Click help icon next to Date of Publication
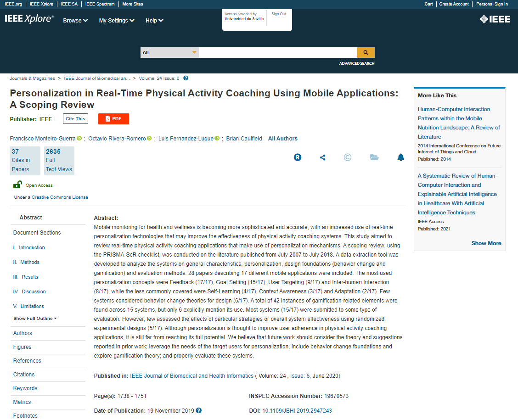Screen dimensions: 518x420 pos(199,410)
